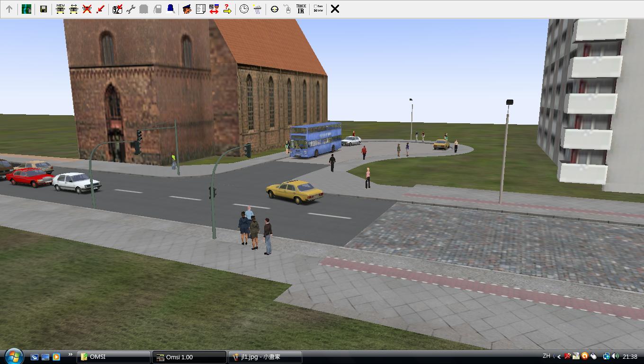Switch to the jl1.jpg taskbar button

coord(265,357)
